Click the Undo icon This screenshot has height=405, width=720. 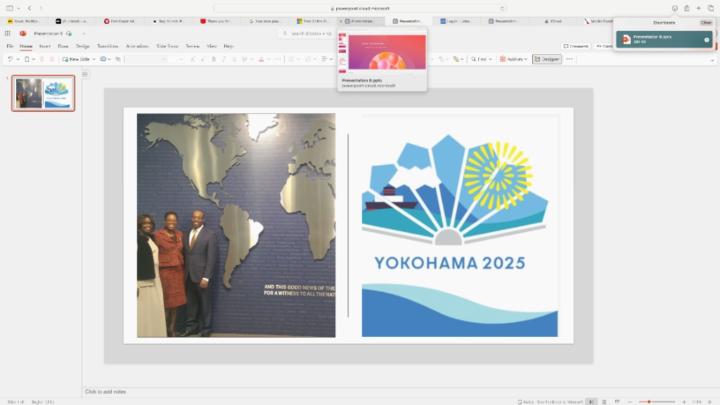pos(10,59)
